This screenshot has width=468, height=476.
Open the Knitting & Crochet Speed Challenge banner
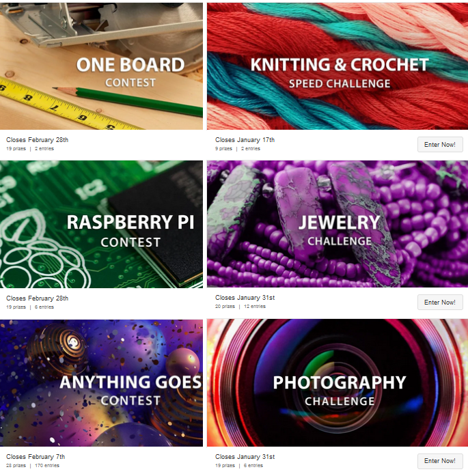[x=338, y=66]
